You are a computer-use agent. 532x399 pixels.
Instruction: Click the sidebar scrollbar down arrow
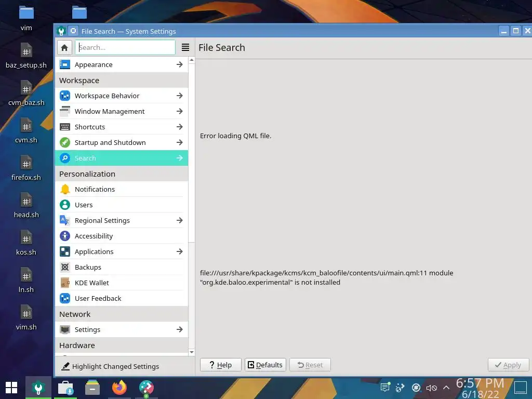tap(192, 352)
